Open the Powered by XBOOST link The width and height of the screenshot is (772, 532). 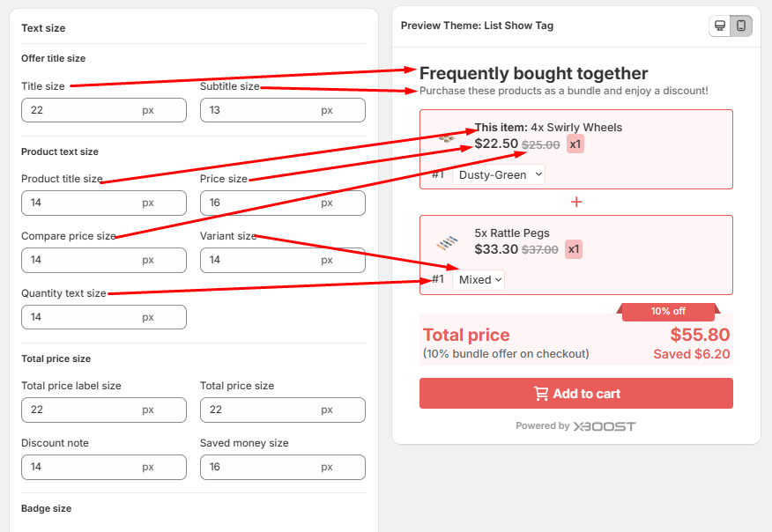click(x=575, y=426)
